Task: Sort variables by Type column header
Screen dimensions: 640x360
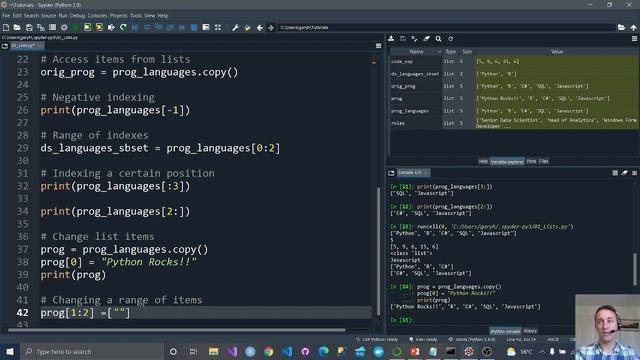Action: pos(450,52)
